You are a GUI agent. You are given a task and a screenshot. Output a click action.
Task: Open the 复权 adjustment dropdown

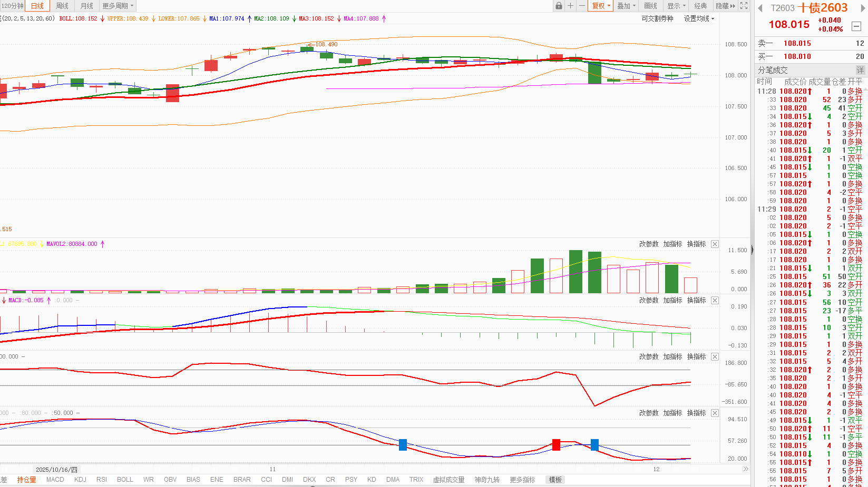[x=601, y=6]
